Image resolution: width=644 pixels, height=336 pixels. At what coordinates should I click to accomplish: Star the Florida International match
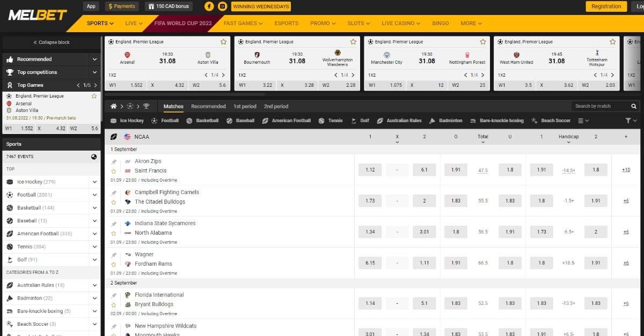114,304
